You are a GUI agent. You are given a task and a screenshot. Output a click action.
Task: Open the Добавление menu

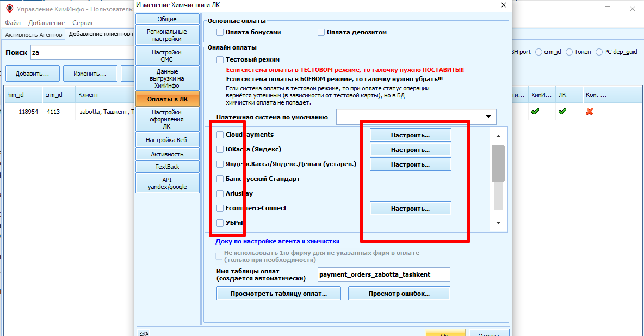[x=46, y=23]
